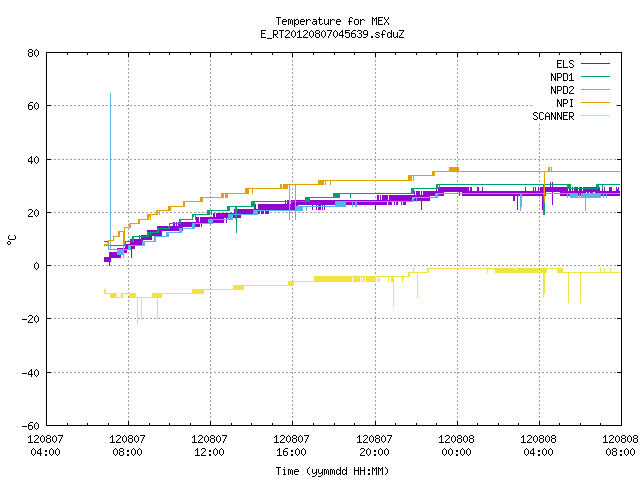Image resolution: width=640 pixels, height=480 pixels.
Task: Click the tall blue NPD2 spike peak
Action: [110, 94]
